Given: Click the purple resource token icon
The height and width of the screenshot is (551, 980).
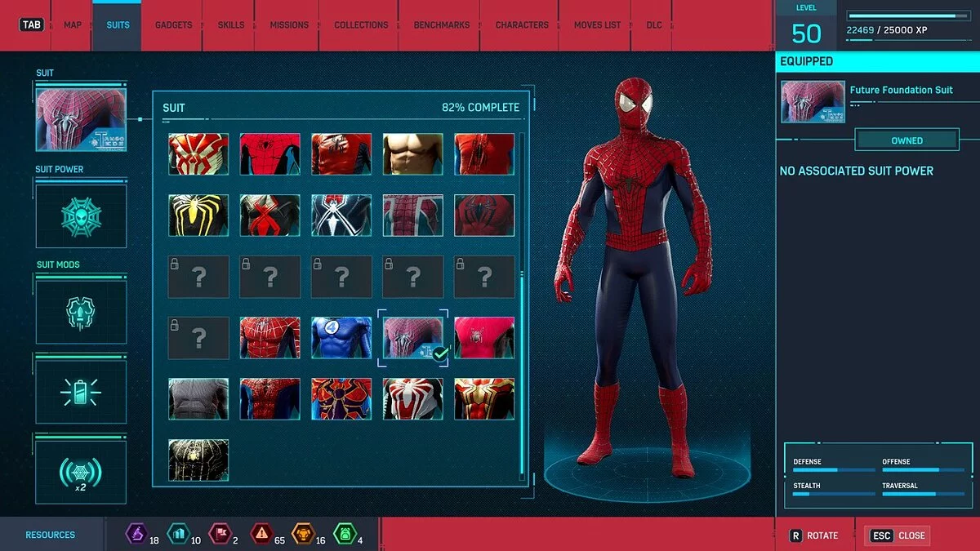Looking at the screenshot, I should pos(135,534).
